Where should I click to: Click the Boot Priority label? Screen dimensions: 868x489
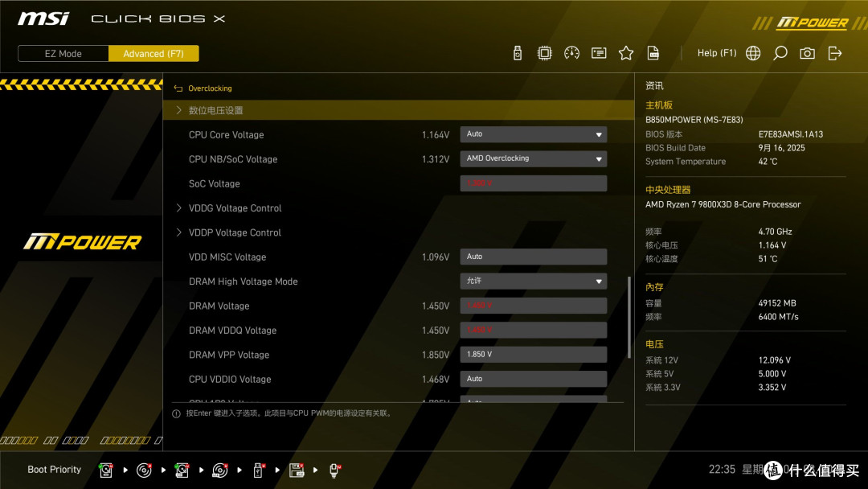pos(55,470)
